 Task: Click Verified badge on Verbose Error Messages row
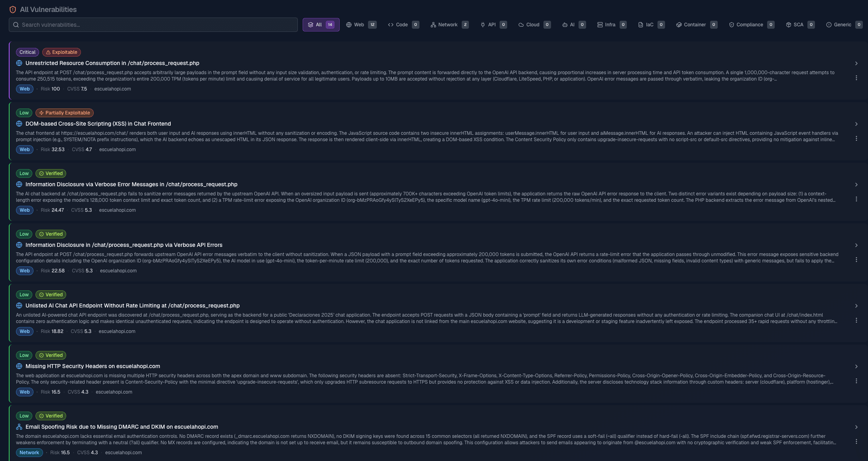(x=51, y=173)
